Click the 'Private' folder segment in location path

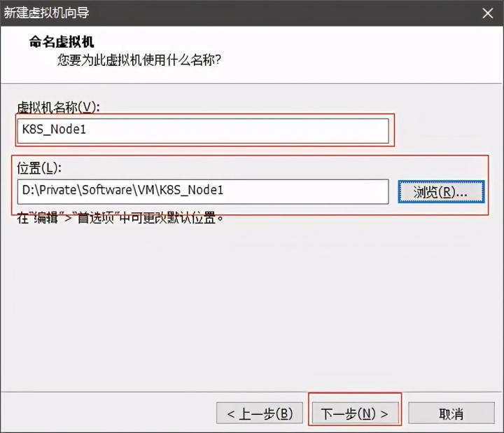tap(54, 190)
